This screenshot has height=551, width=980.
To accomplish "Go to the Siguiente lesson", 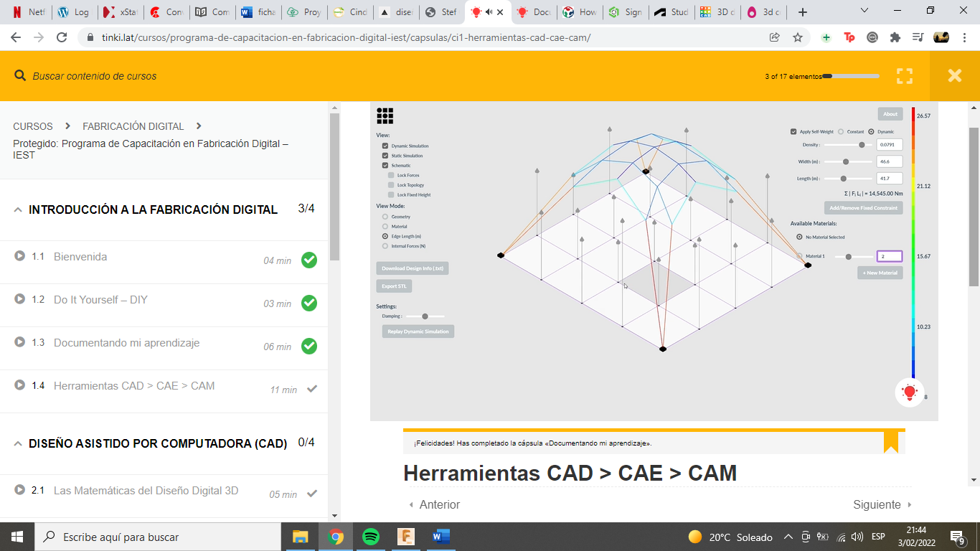I will coord(882,505).
